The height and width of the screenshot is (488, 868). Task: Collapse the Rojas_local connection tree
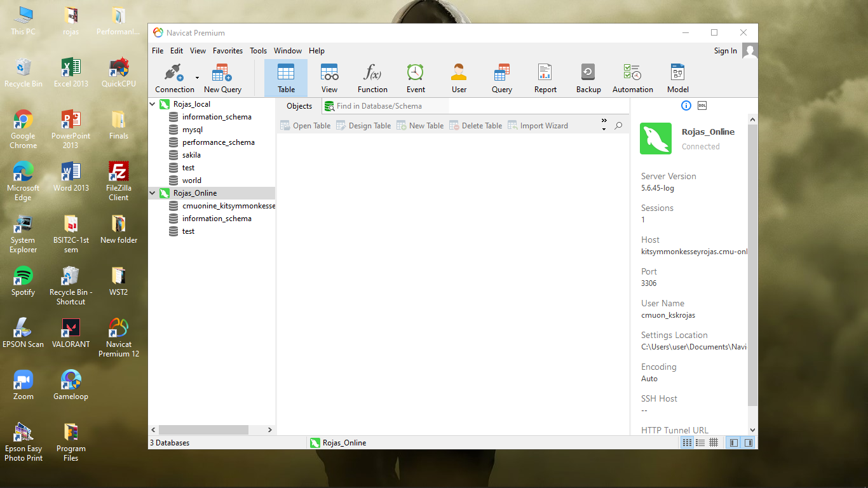pos(153,104)
